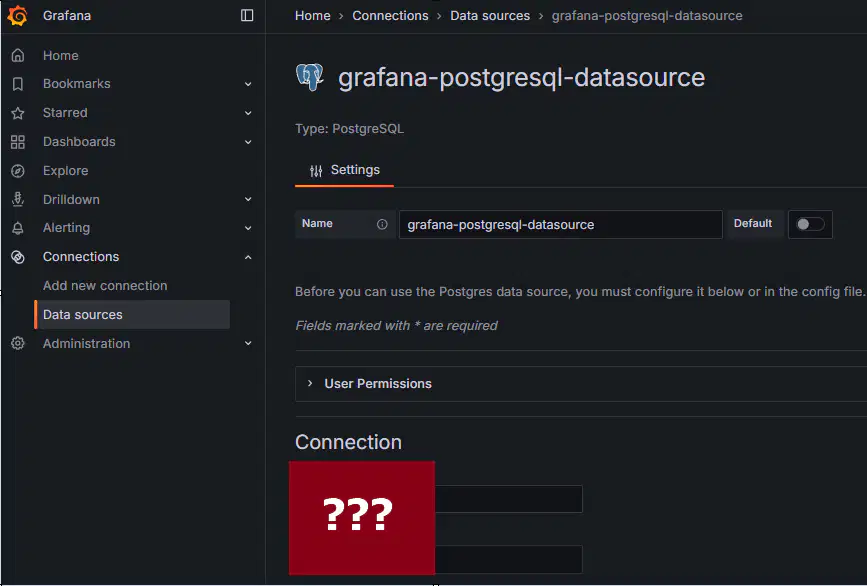
Task: Click the Grafana title text in header
Action: tap(67, 15)
